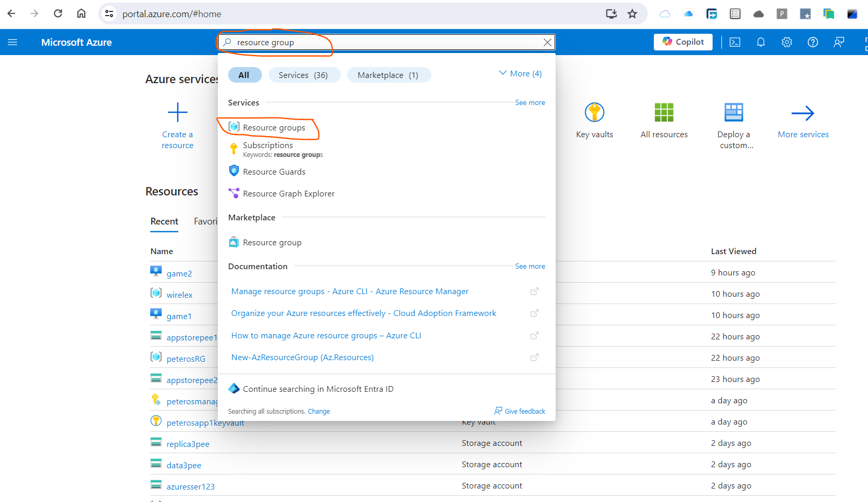Open New-AzResourceGroup documentation link
Screen dimensions: 868x502
coord(303,358)
